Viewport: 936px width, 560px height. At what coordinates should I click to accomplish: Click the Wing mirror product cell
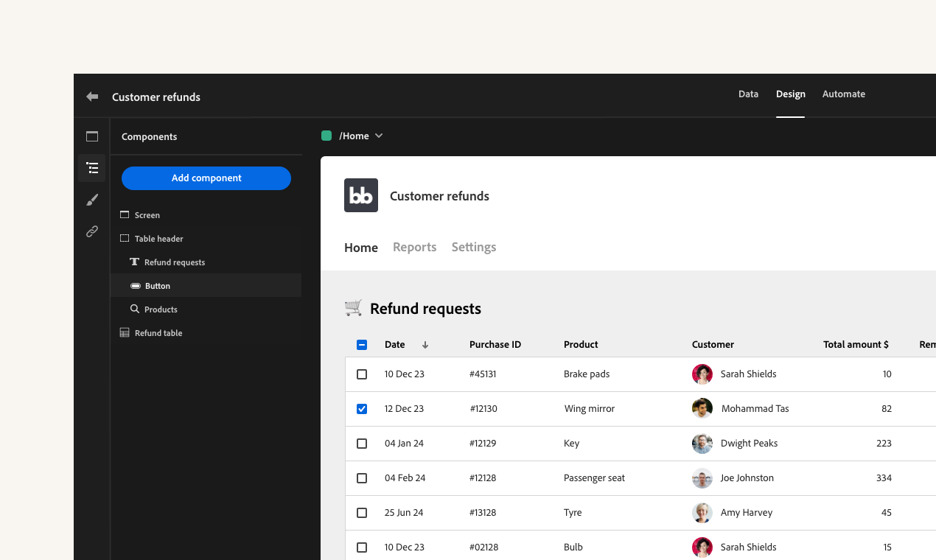(x=590, y=409)
